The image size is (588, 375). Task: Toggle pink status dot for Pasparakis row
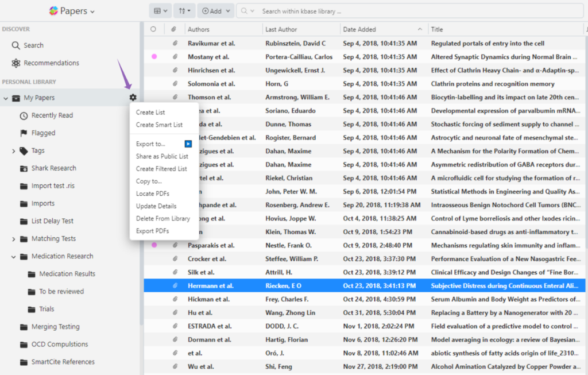point(153,245)
